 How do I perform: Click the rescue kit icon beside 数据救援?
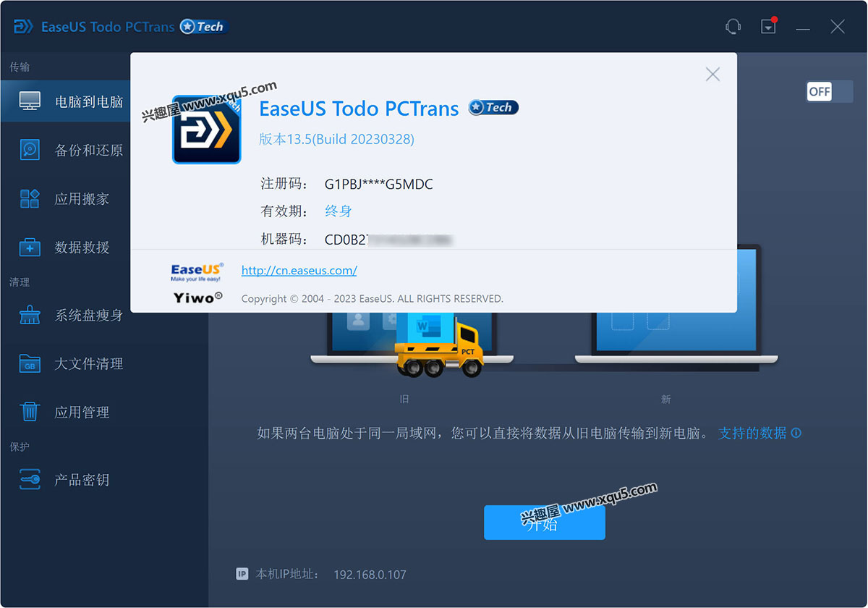(x=30, y=247)
